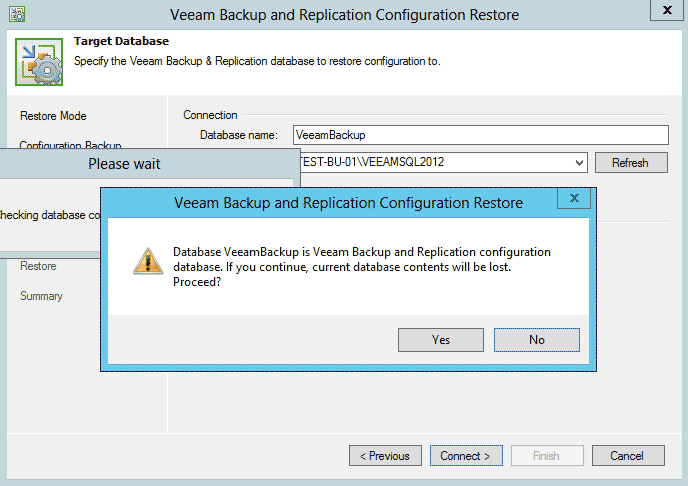Viewport: 688px width, 486px height.
Task: Click the Veeam title bar app icon
Action: (17, 14)
